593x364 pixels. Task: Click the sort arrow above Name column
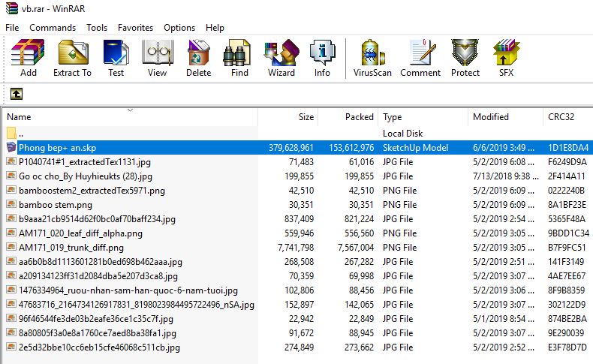pos(130,110)
